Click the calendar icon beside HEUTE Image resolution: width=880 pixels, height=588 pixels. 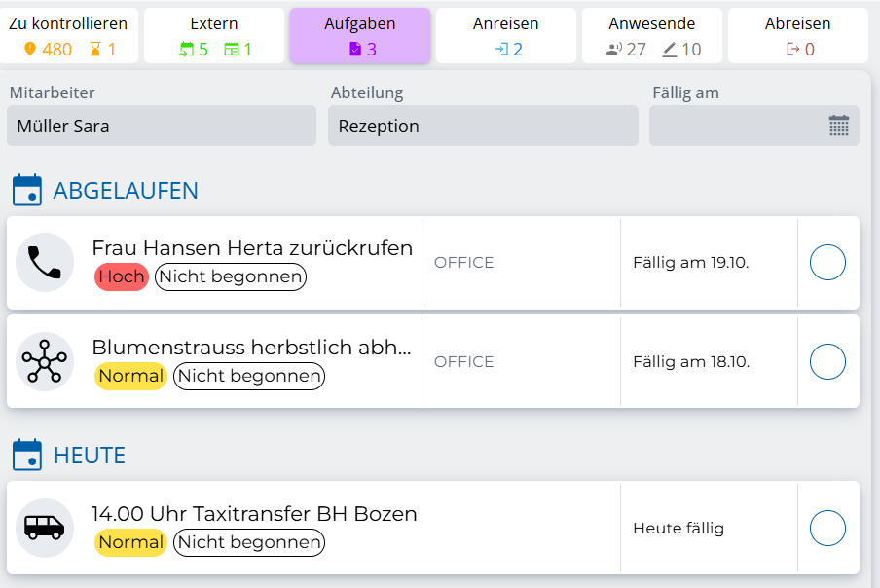click(x=27, y=455)
